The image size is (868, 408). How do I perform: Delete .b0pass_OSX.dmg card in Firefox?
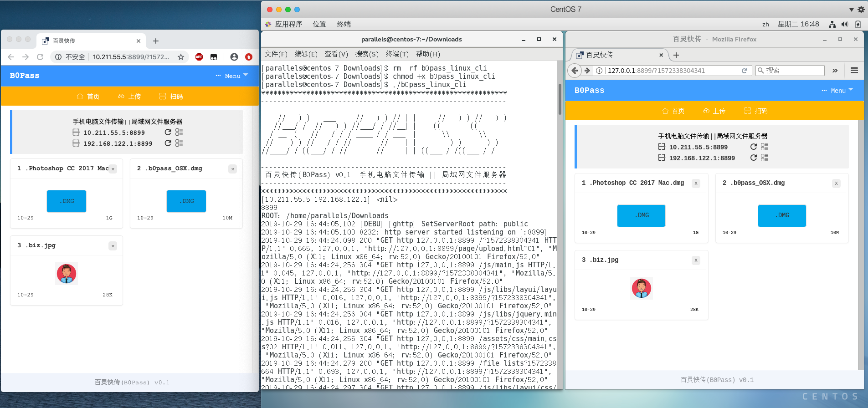836,184
